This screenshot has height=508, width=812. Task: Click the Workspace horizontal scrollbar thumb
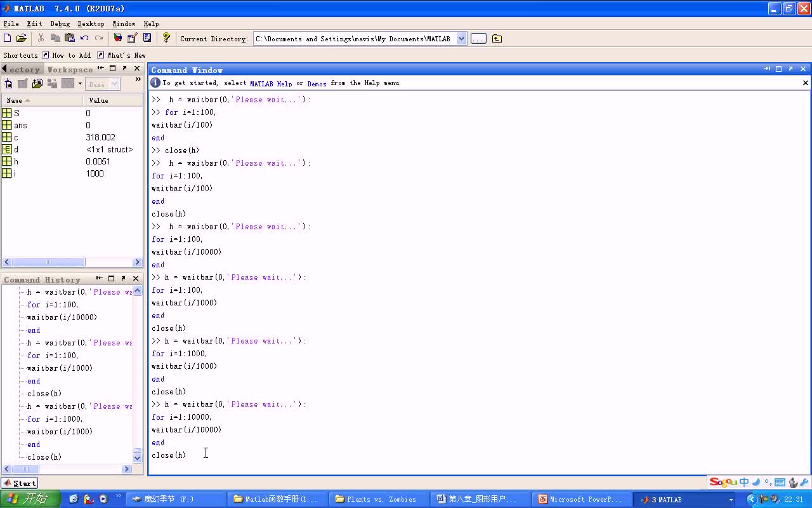point(49,262)
